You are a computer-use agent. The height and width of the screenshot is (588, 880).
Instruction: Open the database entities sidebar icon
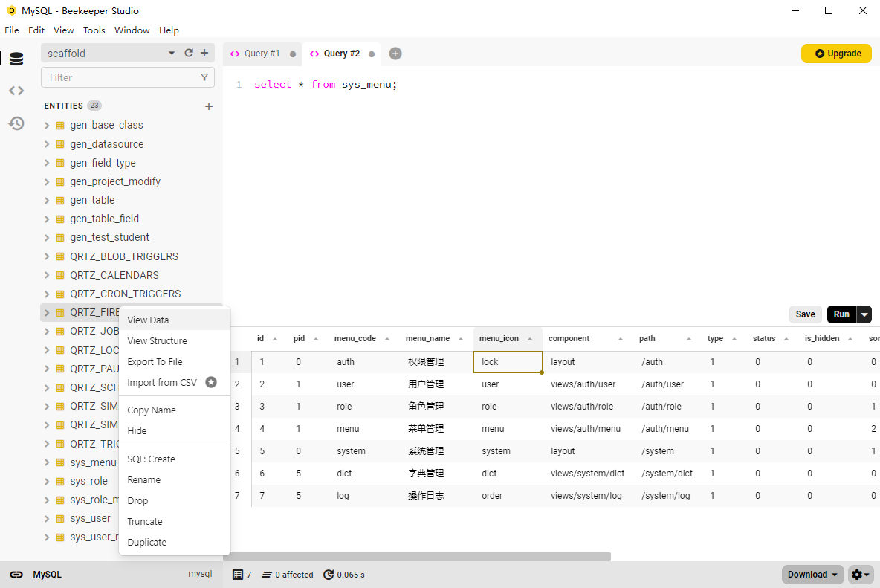16,59
